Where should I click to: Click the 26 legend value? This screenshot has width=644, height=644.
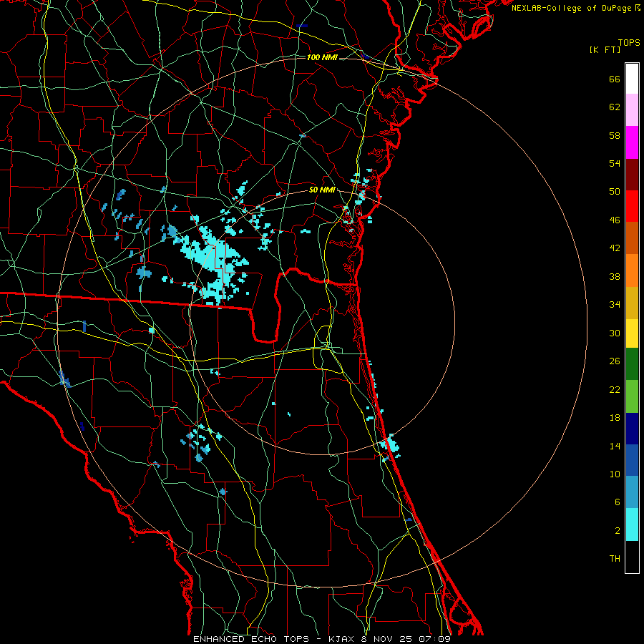click(x=615, y=361)
